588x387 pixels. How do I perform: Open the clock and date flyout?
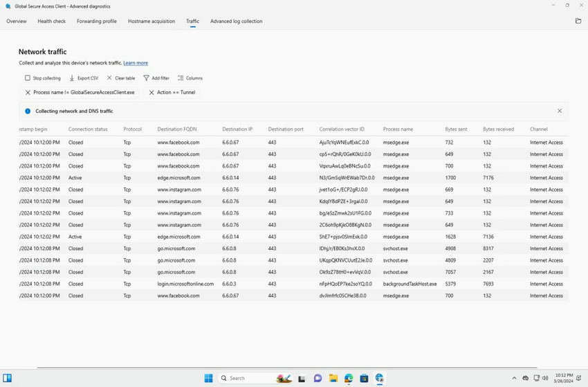point(564,378)
